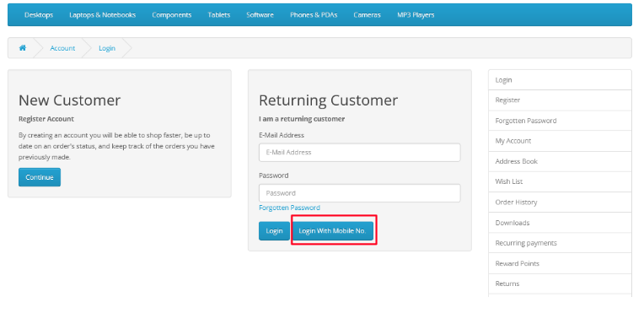Open My Account in sidebar
The width and height of the screenshot is (644, 324).
click(560, 141)
